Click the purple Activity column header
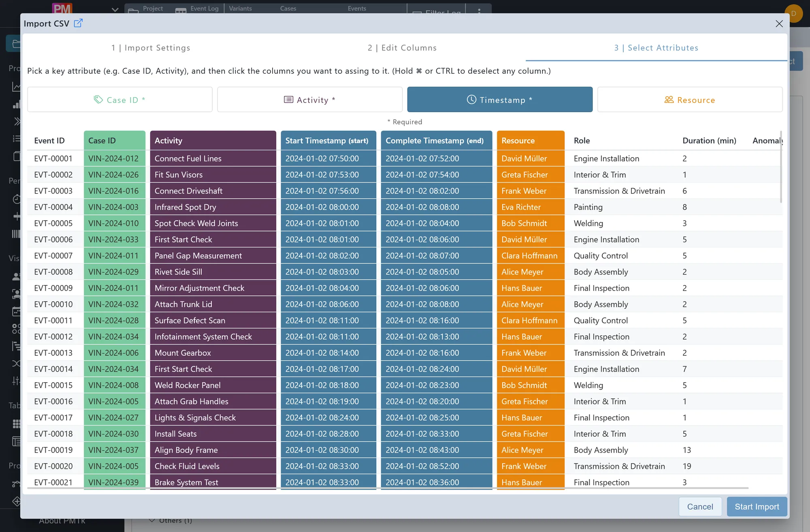This screenshot has height=532, width=810. [x=213, y=140]
